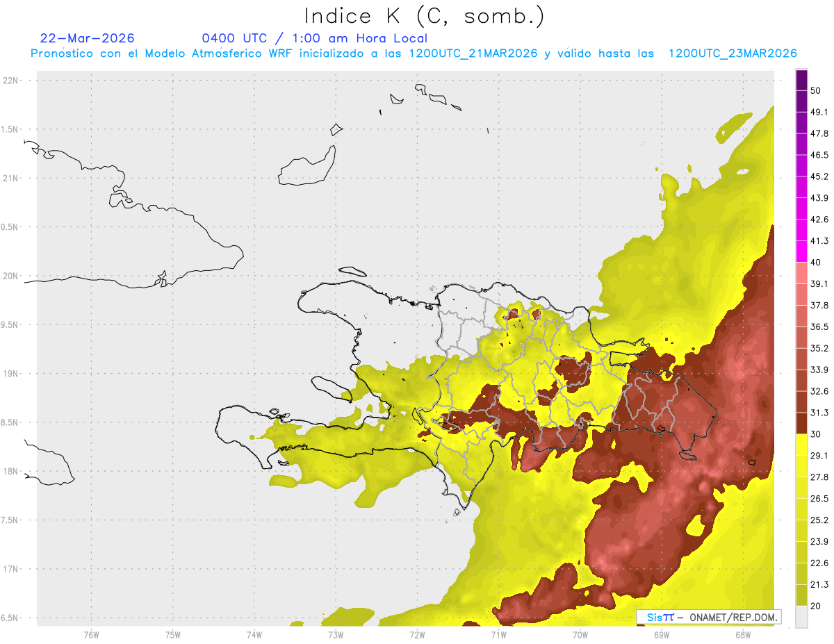834x644 pixels.
Task: Click the 18N latitude axis label
Action: pos(11,471)
